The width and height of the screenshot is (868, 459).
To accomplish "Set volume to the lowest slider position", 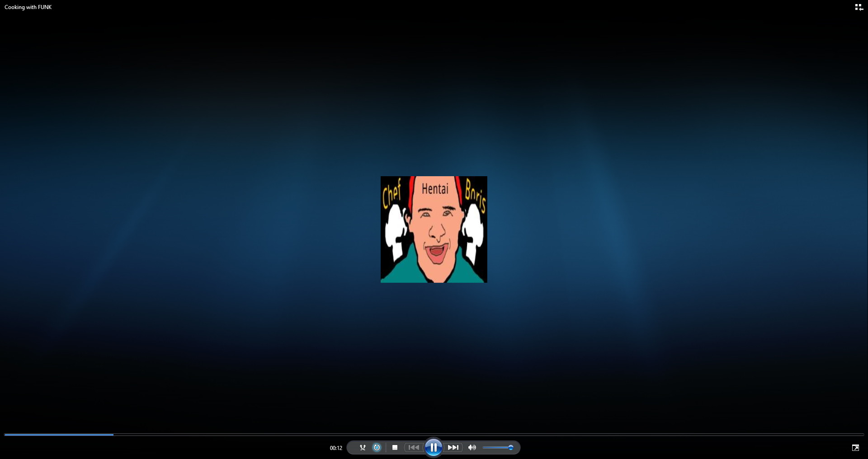I will [484, 447].
